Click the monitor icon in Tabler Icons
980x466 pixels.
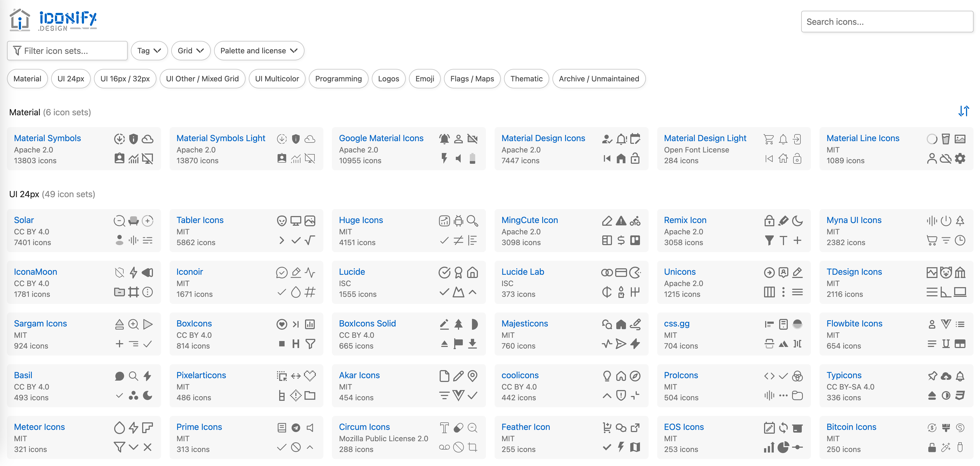pos(296,221)
